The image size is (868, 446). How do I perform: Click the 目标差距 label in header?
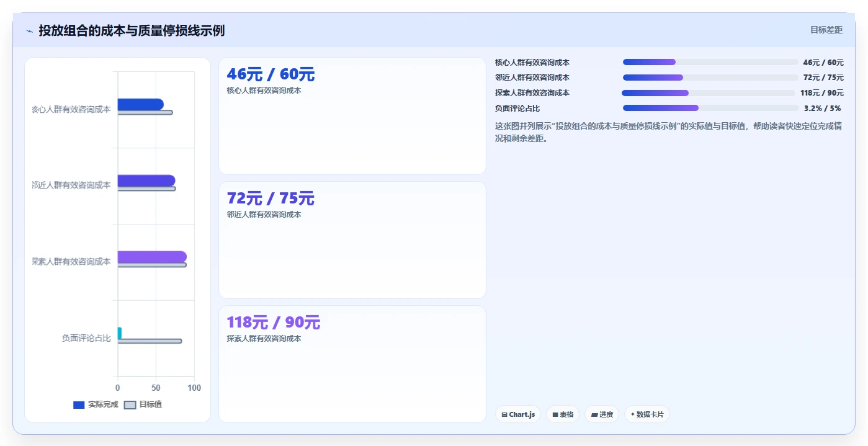(826, 30)
